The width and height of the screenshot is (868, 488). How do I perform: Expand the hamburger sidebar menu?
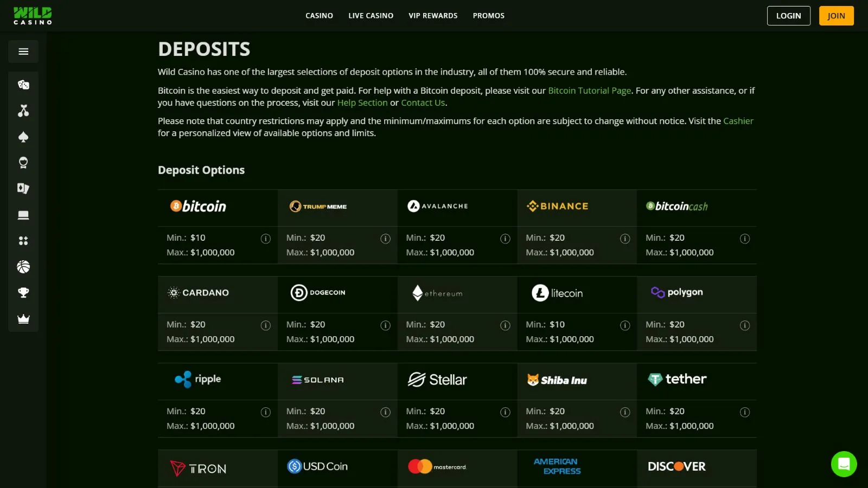[x=23, y=52]
